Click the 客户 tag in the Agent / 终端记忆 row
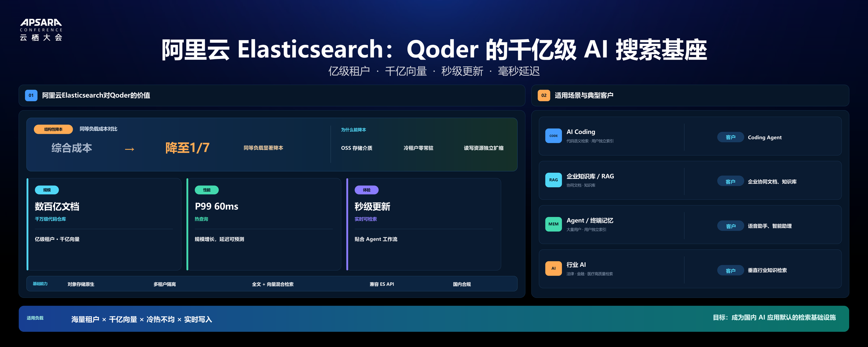 731,226
